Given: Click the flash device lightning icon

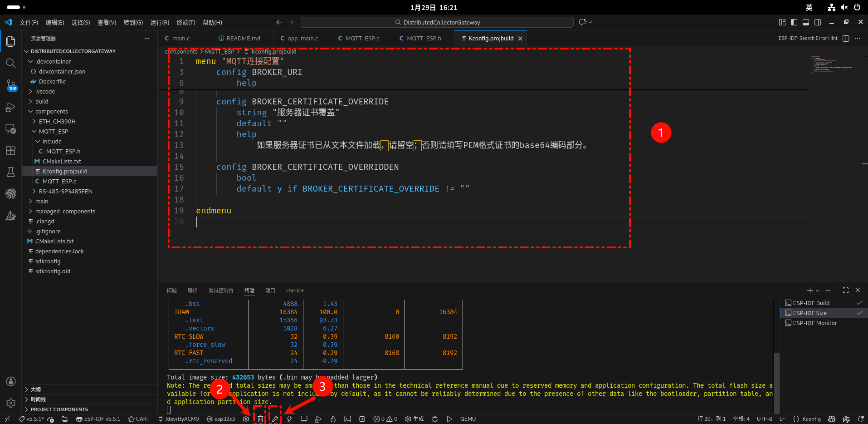Looking at the screenshot, I should (289, 419).
